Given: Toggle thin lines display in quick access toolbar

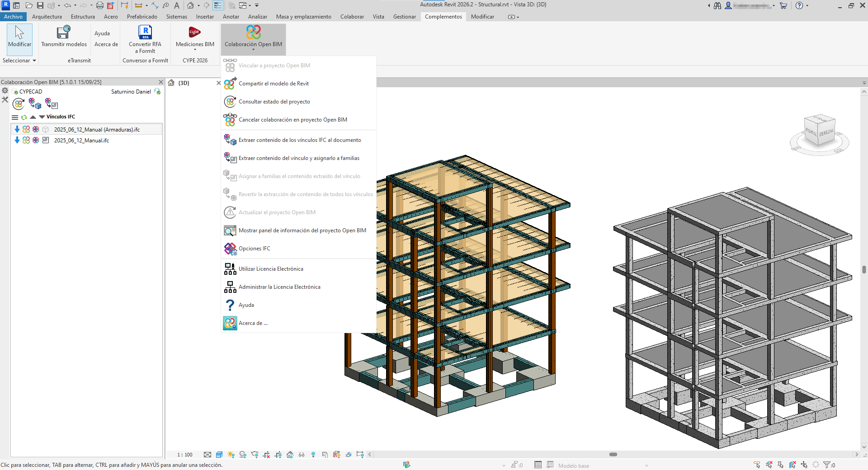Looking at the screenshot, I should pos(218,5).
